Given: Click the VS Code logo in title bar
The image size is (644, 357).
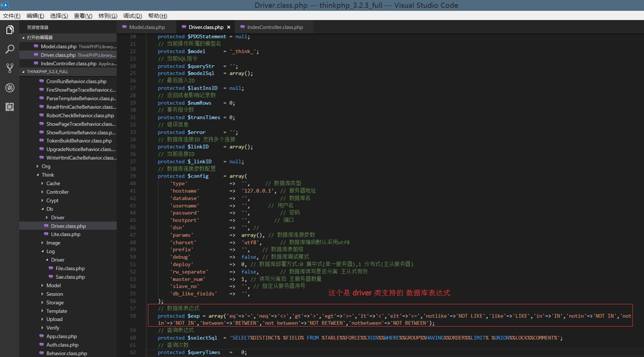Looking at the screenshot, I should pos(5,5).
